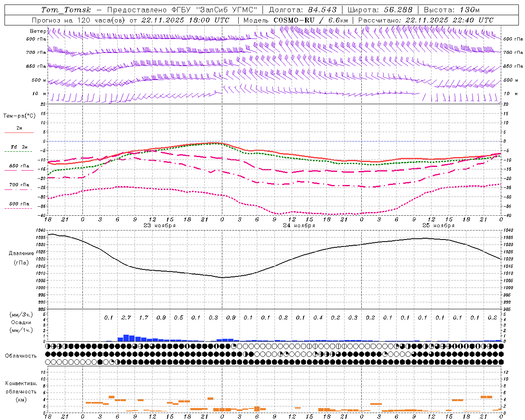Select the 850 гПа temperature legend entry
Screen dimensions: 525x420
(19, 166)
